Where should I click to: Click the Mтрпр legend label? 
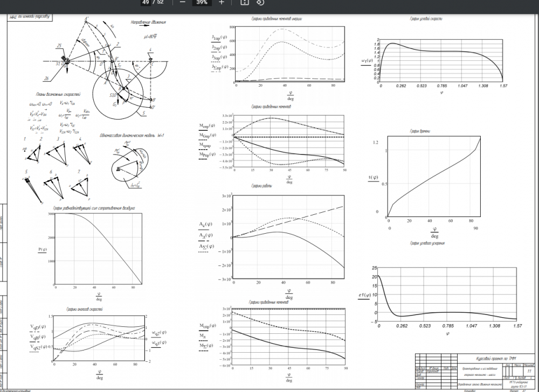[205, 145]
